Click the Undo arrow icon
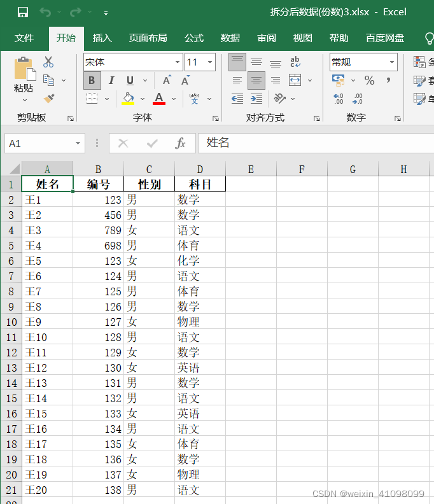The width and height of the screenshot is (434, 504). (x=45, y=12)
